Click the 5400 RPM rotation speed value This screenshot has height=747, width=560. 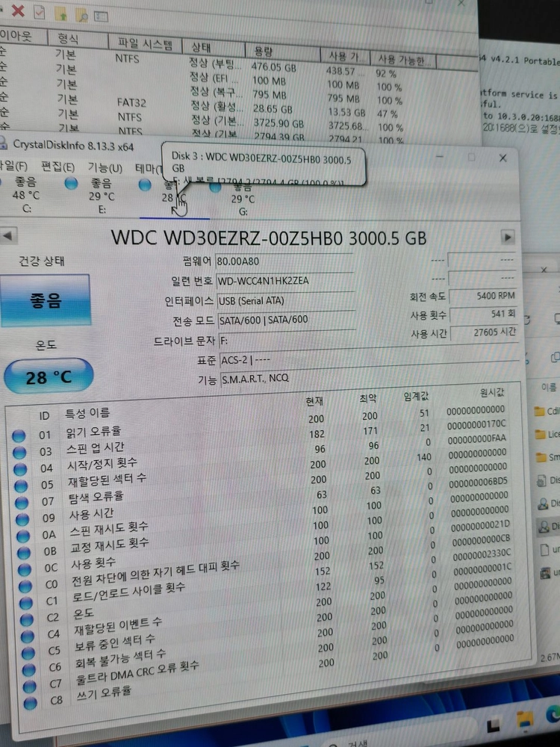pyautogui.click(x=482, y=296)
